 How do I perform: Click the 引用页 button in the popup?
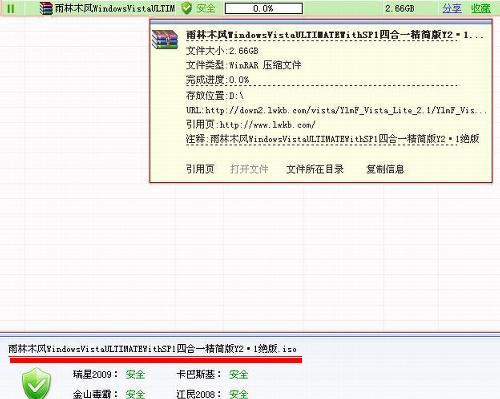[200, 169]
